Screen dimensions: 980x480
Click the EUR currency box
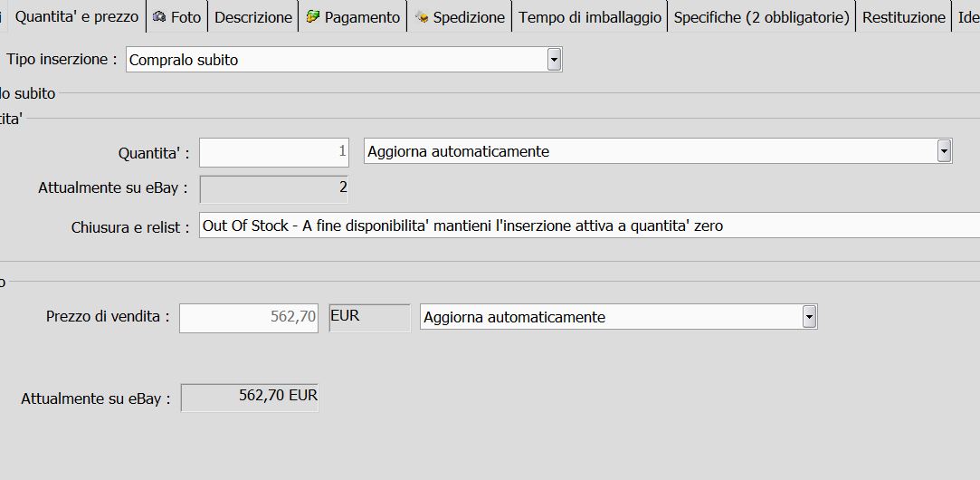click(x=369, y=317)
